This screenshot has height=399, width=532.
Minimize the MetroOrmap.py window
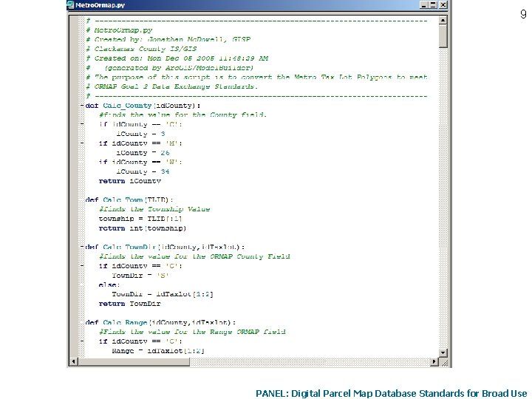[424, 4]
